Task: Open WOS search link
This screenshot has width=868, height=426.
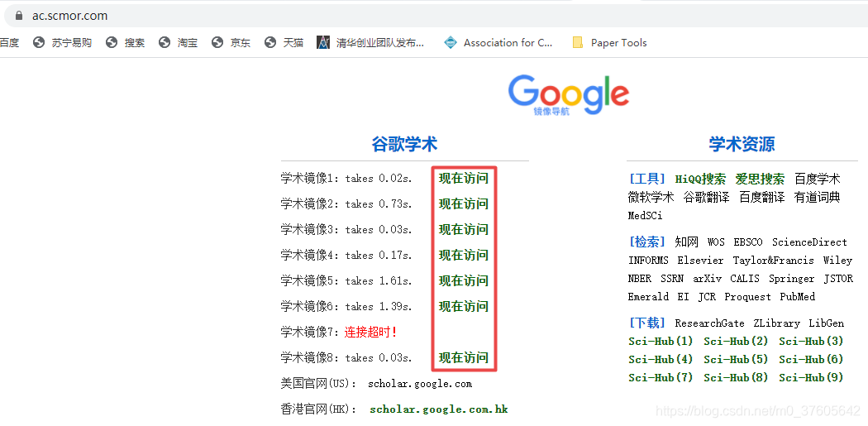Action: pyautogui.click(x=716, y=242)
